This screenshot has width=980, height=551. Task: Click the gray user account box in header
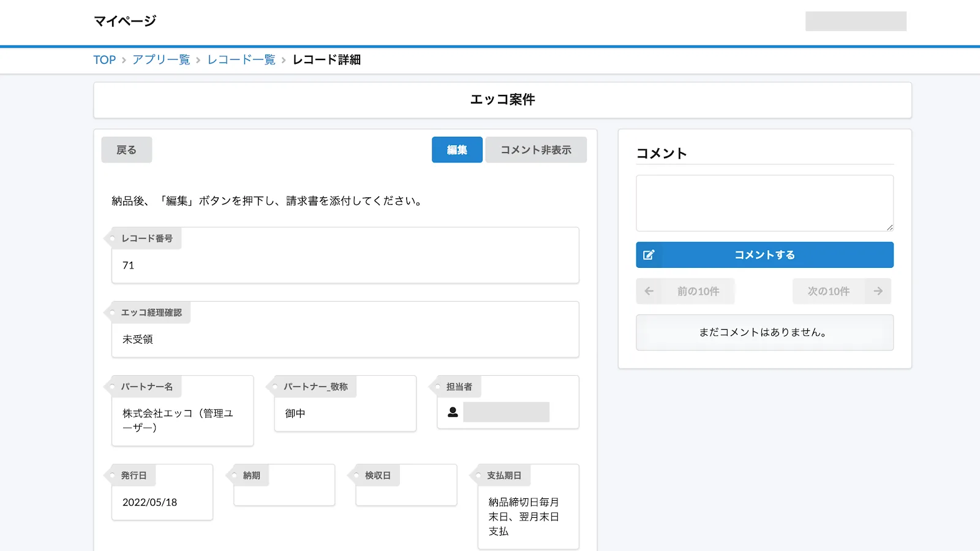click(x=856, y=21)
